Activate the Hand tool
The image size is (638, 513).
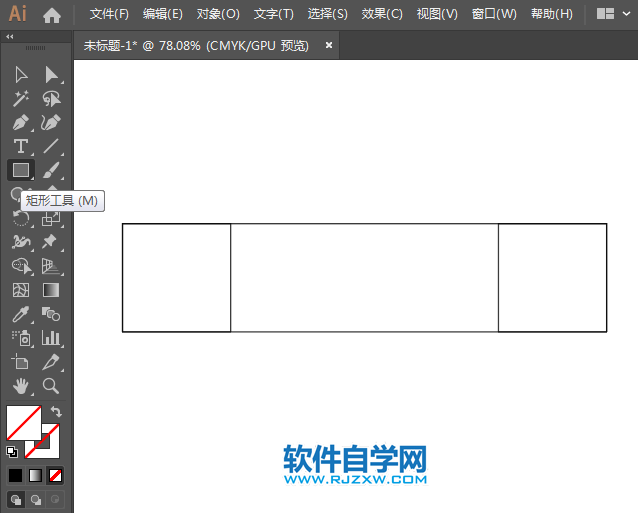point(21,386)
